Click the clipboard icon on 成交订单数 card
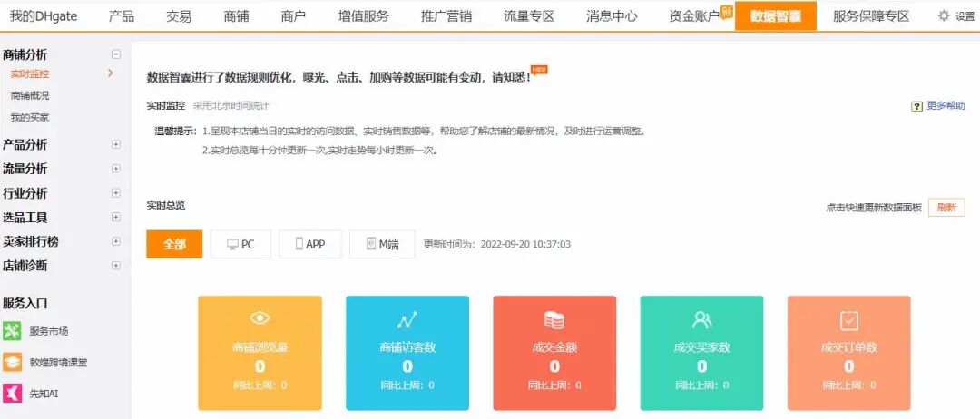The width and height of the screenshot is (980, 419). tap(848, 320)
